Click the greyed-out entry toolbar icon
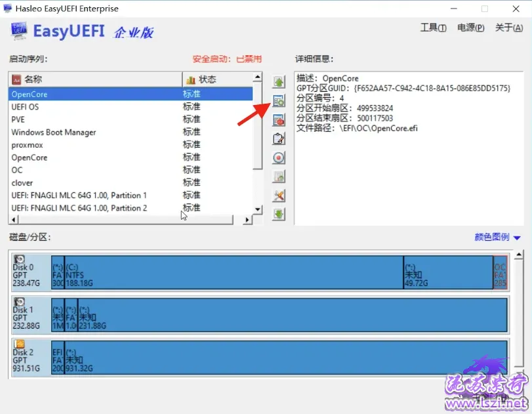 click(279, 176)
